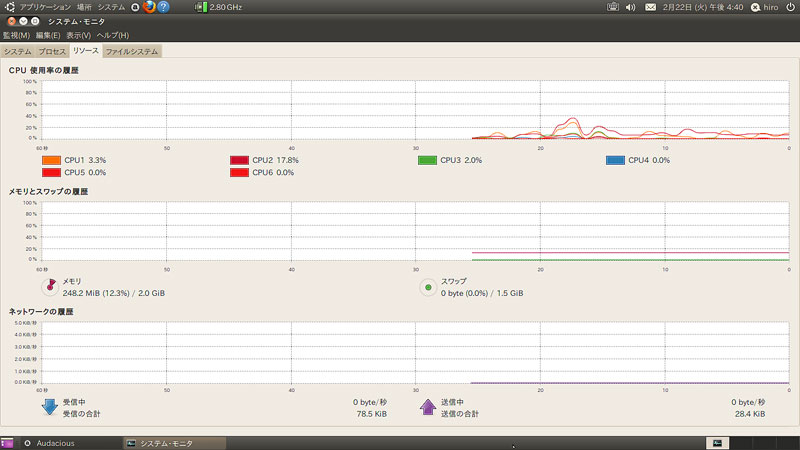Screen dimensions: 800x450
Task: Open the 監視(M) menu
Action: pos(17,36)
